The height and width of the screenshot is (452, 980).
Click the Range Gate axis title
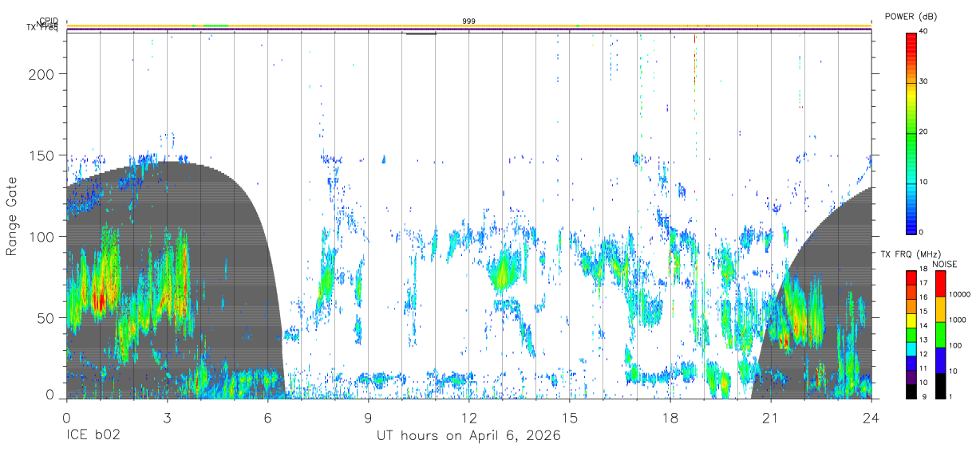[12, 217]
